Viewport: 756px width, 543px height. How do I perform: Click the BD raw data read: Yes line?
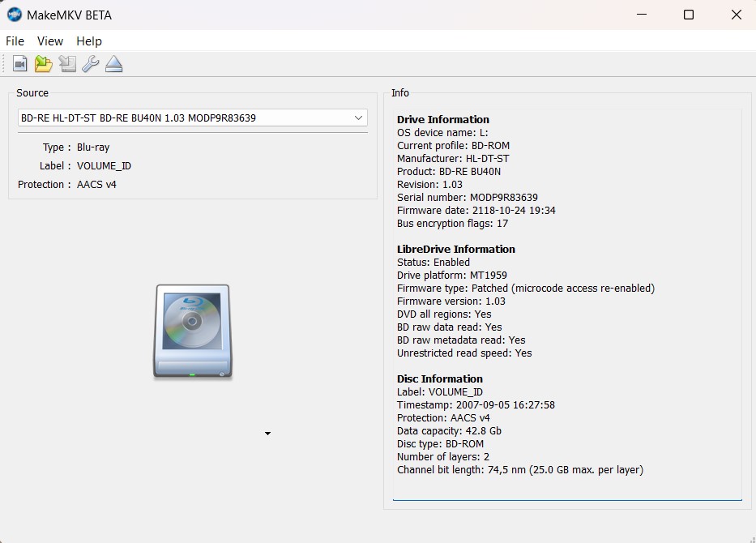pyautogui.click(x=450, y=327)
